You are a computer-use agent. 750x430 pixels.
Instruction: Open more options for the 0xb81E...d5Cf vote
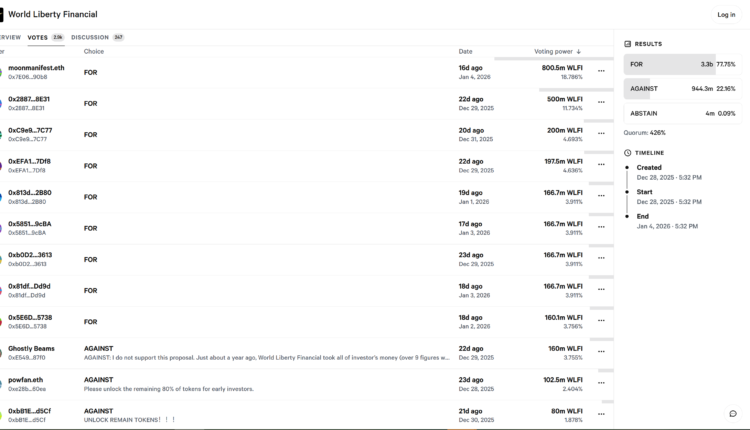[x=601, y=415]
